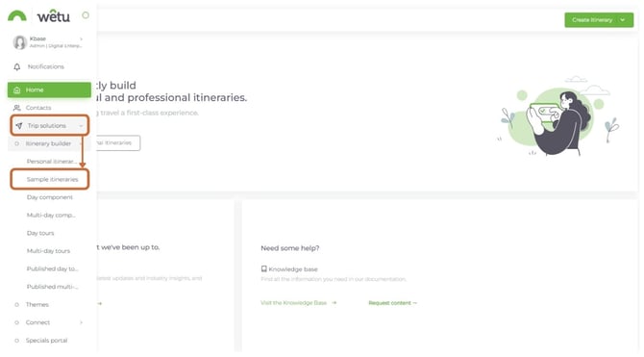The image size is (644, 357).
Task: Open the Create itinerary dropdown arrow
Action: point(623,20)
